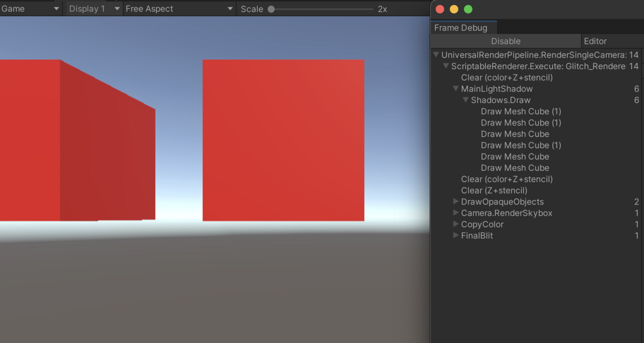Collapse the MainLightShadow pass

[455, 89]
